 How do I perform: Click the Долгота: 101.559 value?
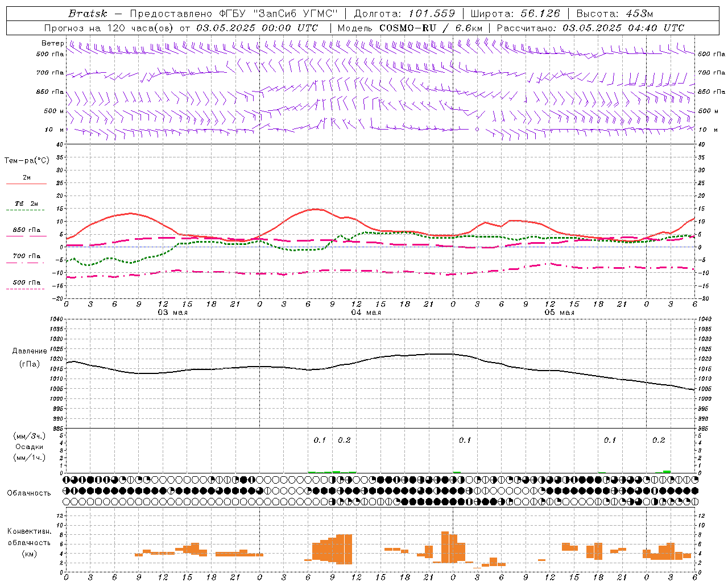[x=404, y=14]
